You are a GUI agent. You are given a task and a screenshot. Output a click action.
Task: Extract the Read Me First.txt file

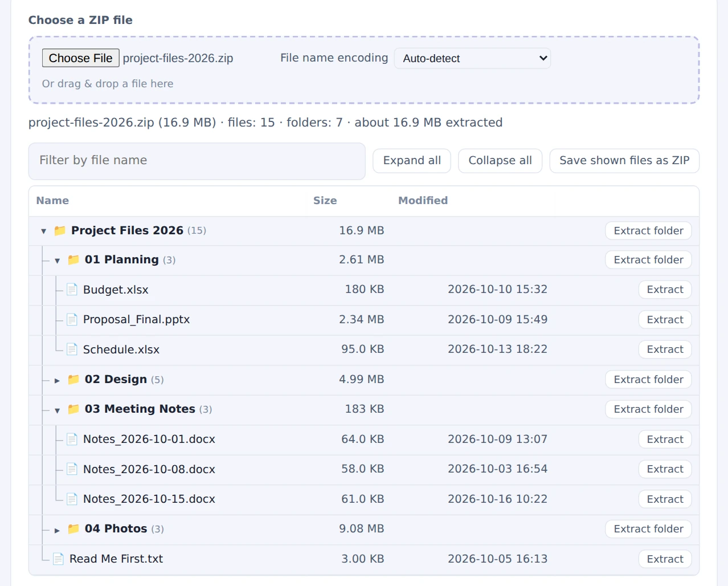[x=665, y=559]
